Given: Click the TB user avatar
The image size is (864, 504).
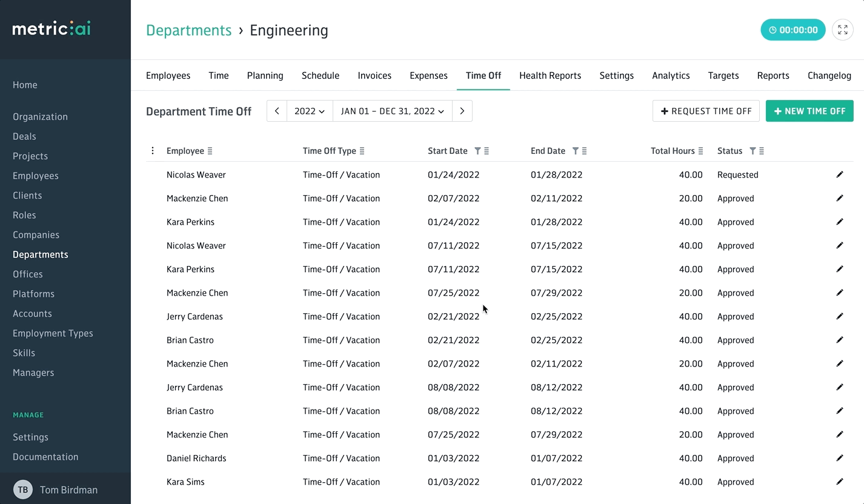Looking at the screenshot, I should click(x=23, y=489).
